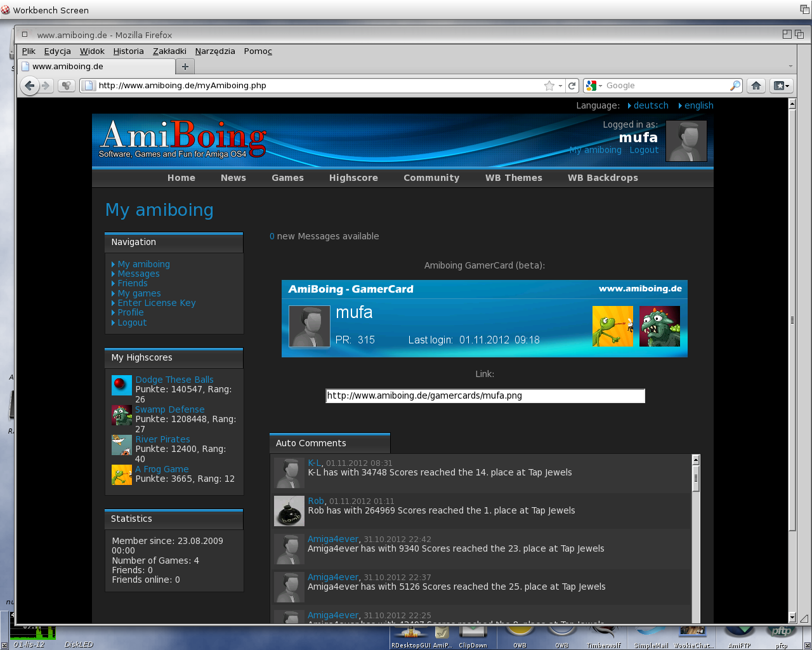The image size is (812, 650).
Task: Click the browser forward arrow button
Action: pyautogui.click(x=46, y=86)
